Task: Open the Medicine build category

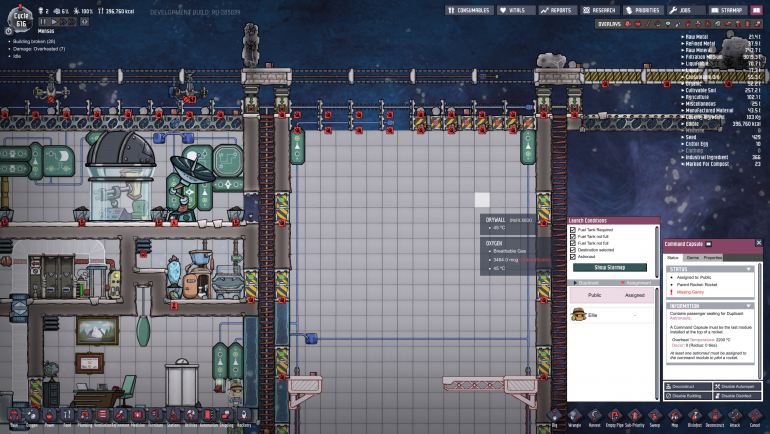Action: [138, 416]
